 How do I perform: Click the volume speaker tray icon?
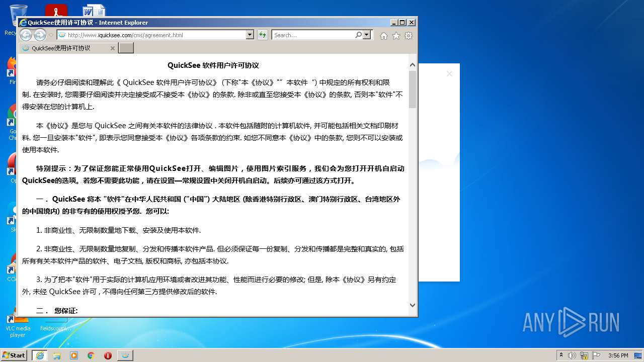(572, 355)
